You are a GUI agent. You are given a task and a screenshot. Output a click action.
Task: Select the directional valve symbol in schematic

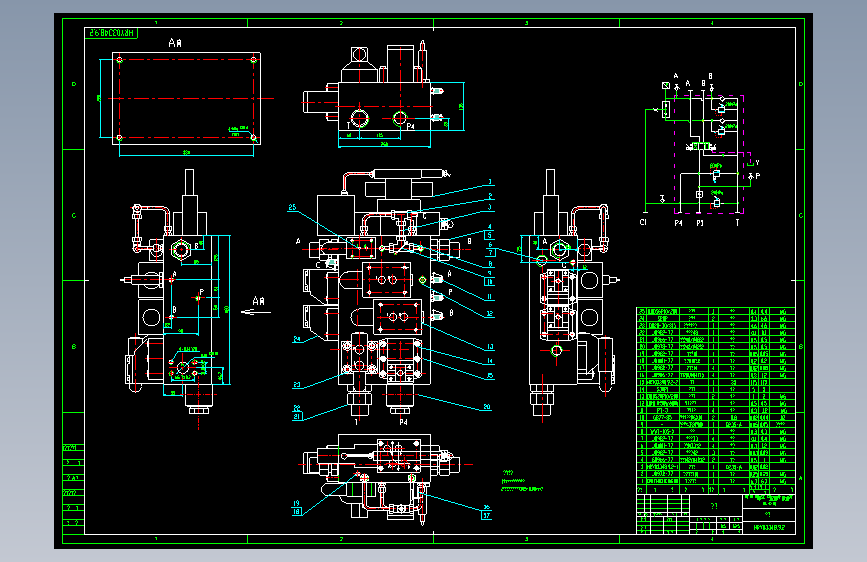(x=701, y=147)
